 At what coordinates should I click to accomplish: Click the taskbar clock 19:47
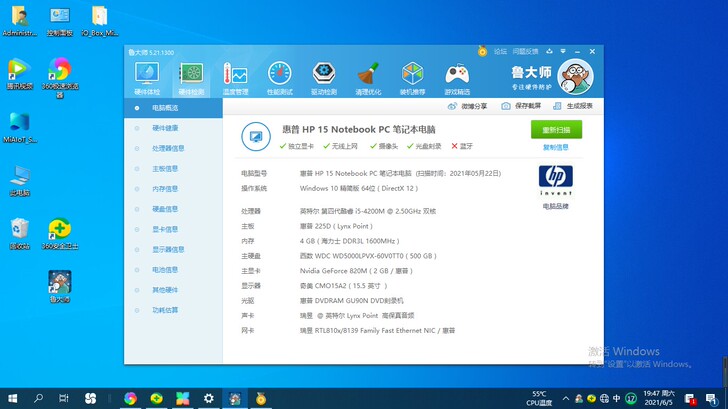point(658,398)
